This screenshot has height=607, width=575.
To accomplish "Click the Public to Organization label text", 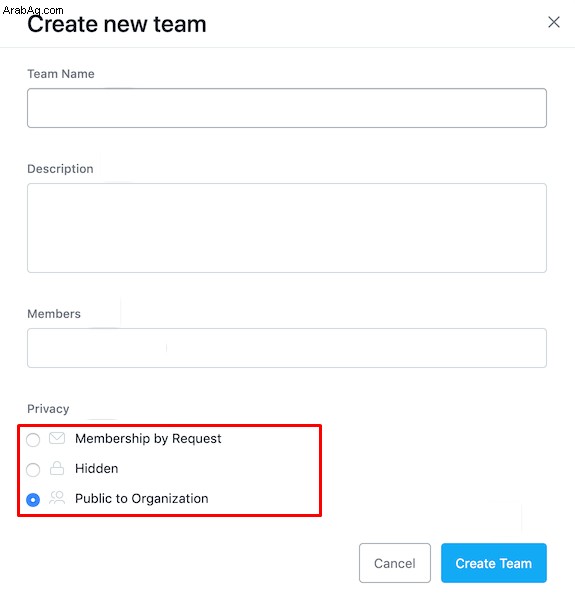I will point(142,499).
